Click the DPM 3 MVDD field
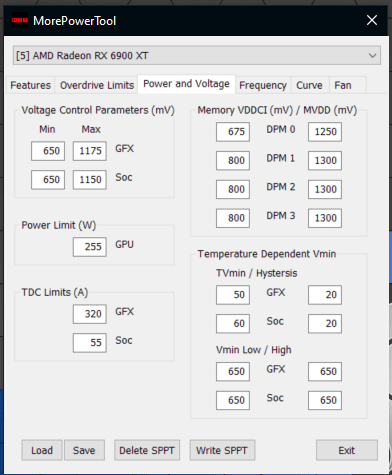Viewport: 392px width, 475px height. pyautogui.click(x=325, y=218)
